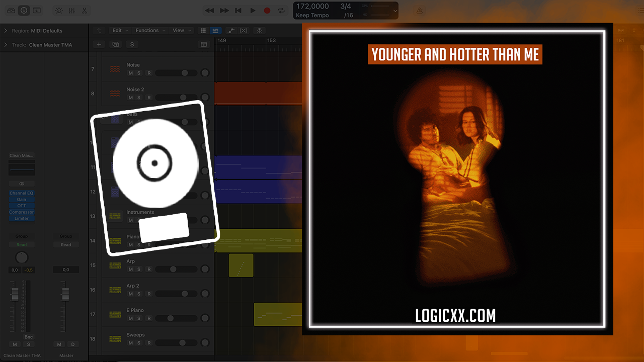Mute the Noise 2 track

pos(131,98)
